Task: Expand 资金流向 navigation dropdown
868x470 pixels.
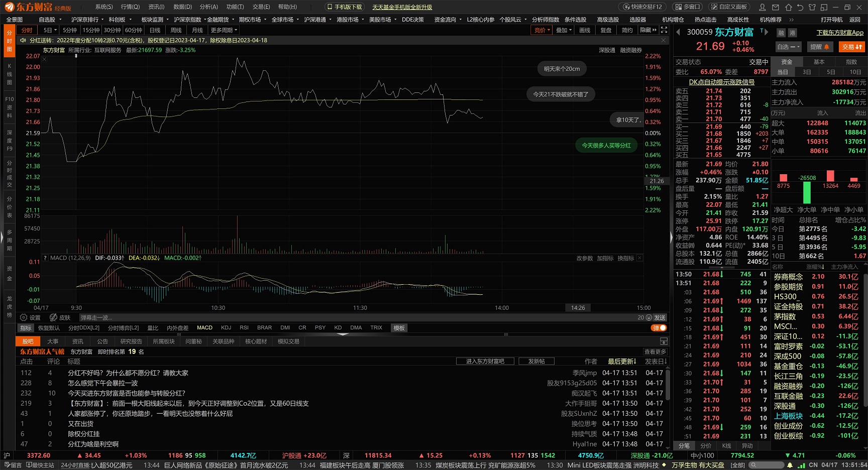Action: tap(448, 20)
